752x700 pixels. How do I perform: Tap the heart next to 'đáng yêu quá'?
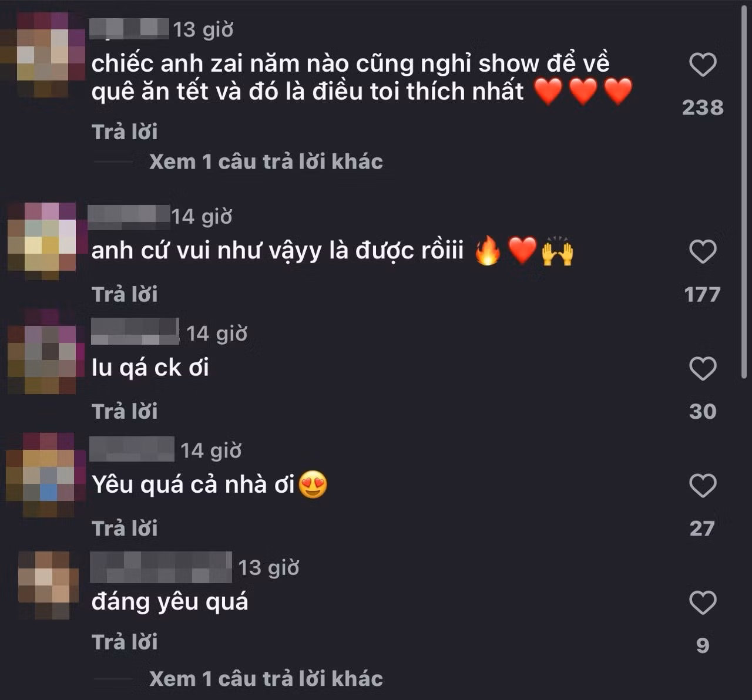703,603
